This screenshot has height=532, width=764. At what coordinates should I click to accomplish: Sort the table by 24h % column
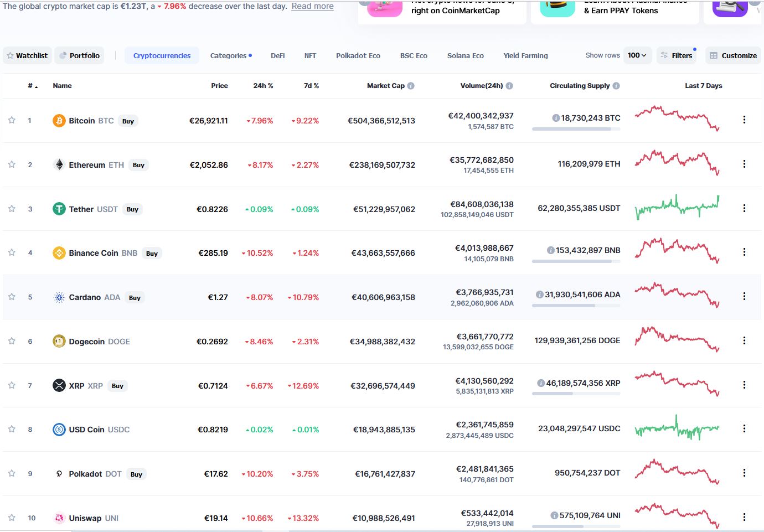pos(263,86)
